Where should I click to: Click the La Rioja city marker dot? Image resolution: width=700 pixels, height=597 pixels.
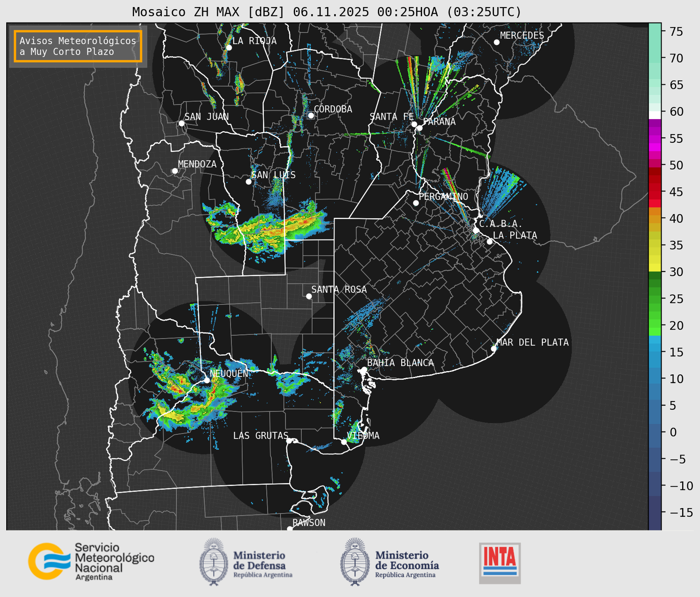pos(229,48)
